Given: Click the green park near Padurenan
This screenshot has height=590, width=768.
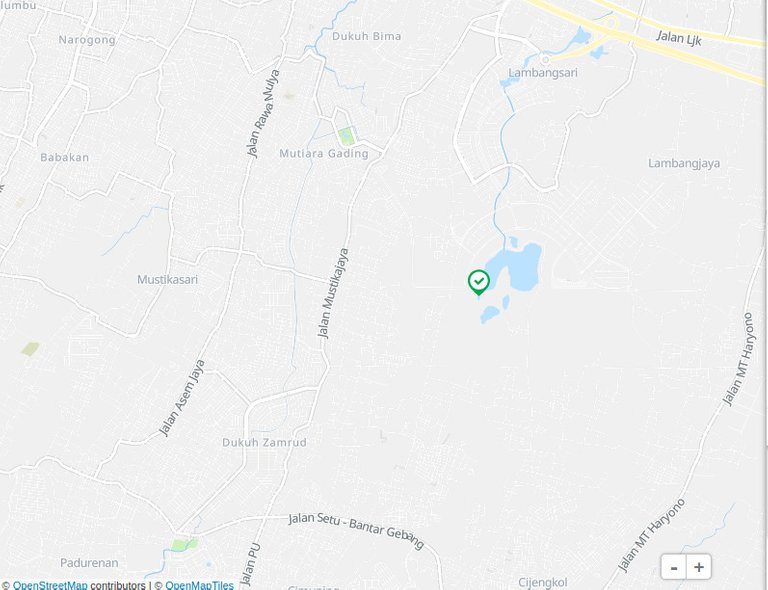Looking at the screenshot, I should click(x=184, y=544).
